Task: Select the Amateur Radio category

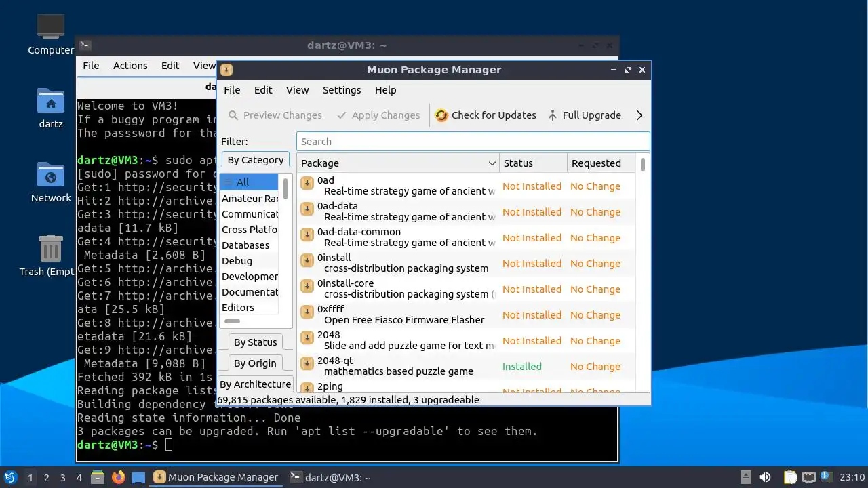Action: click(x=248, y=199)
